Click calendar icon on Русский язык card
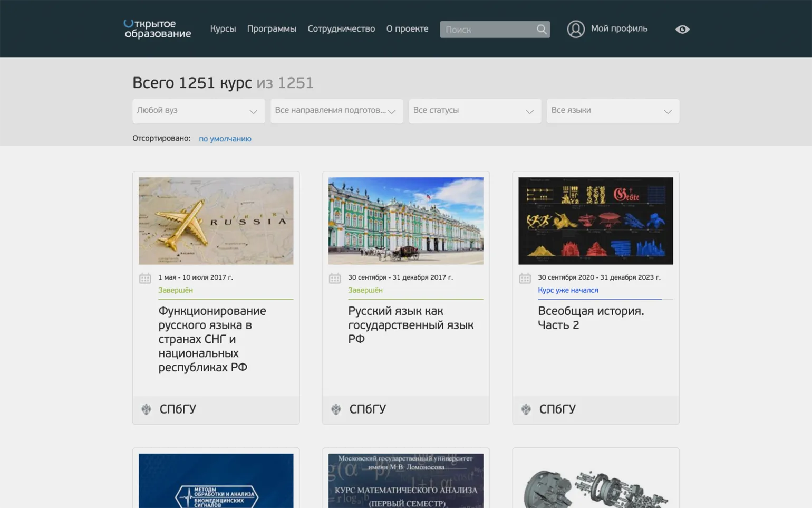Screen dimensions: 812x508 335,279
